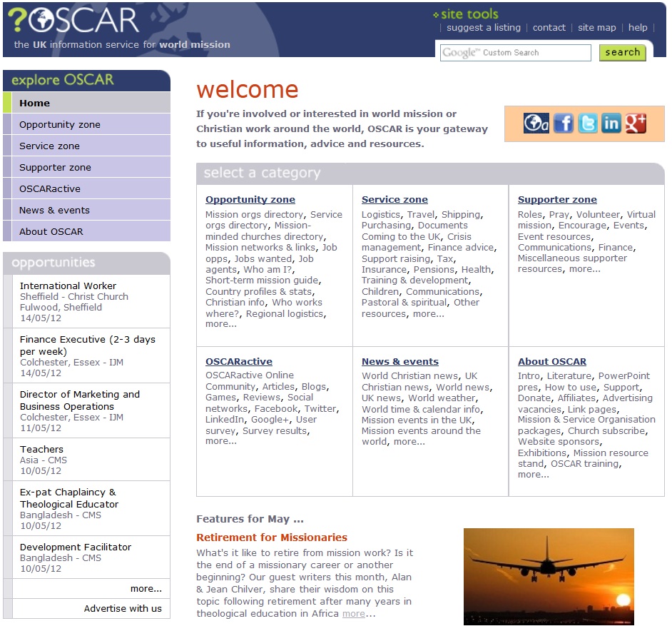Open the LinkedIn icon
The width and height of the screenshot is (672, 626).
(611, 123)
